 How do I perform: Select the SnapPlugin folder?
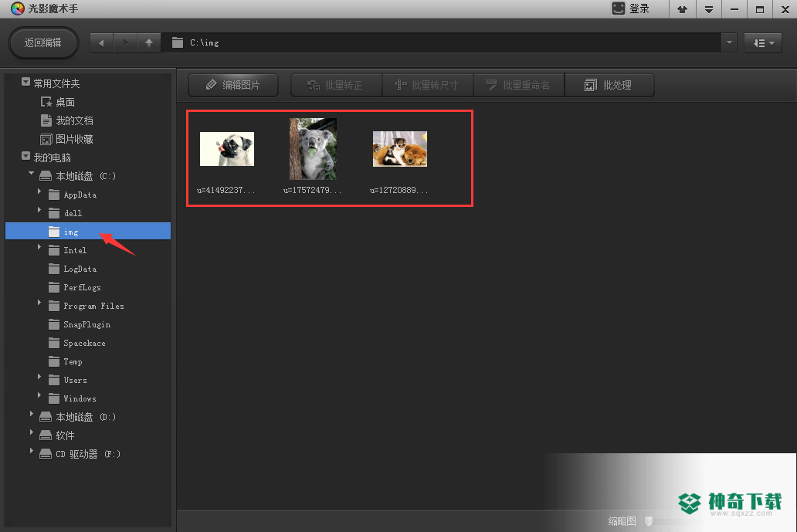pyautogui.click(x=80, y=325)
